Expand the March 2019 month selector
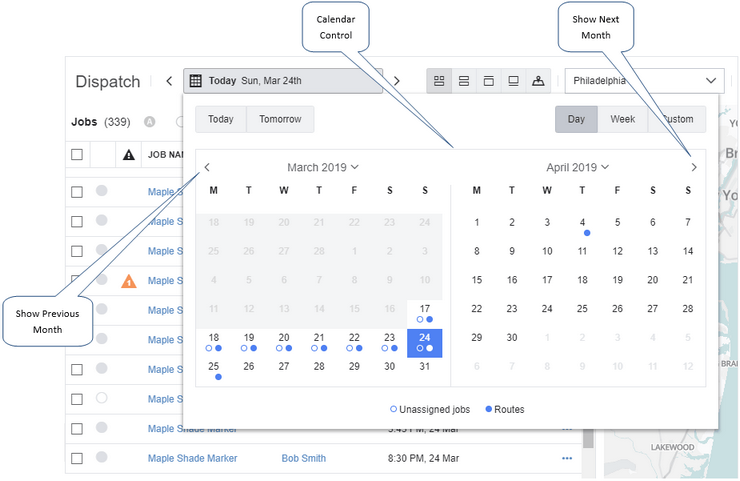The image size is (740, 481). coord(322,168)
